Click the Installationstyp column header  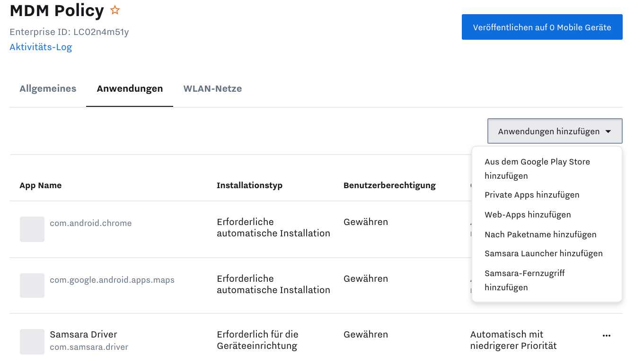[249, 185]
